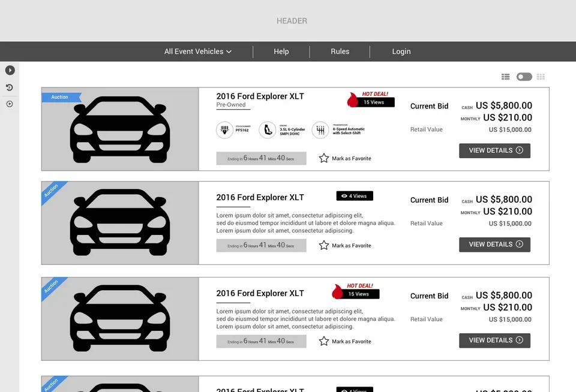Click the countdown timer in second listing

point(261,245)
